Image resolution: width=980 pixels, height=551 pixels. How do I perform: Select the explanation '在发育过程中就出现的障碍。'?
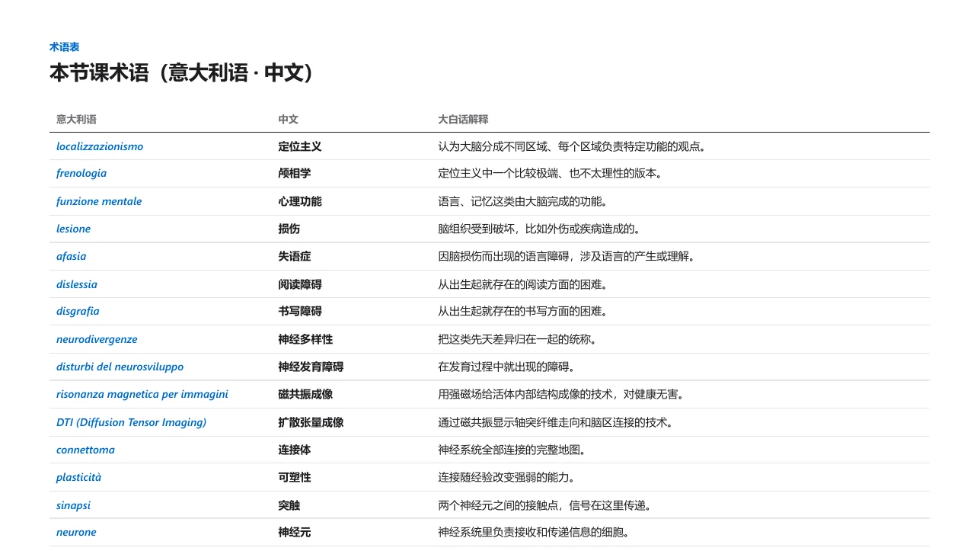pos(506,367)
